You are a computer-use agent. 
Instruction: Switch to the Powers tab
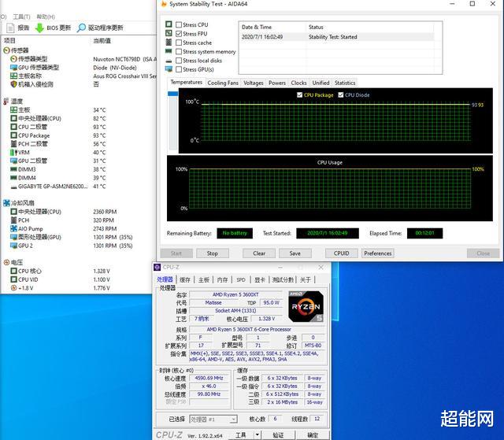point(277,83)
